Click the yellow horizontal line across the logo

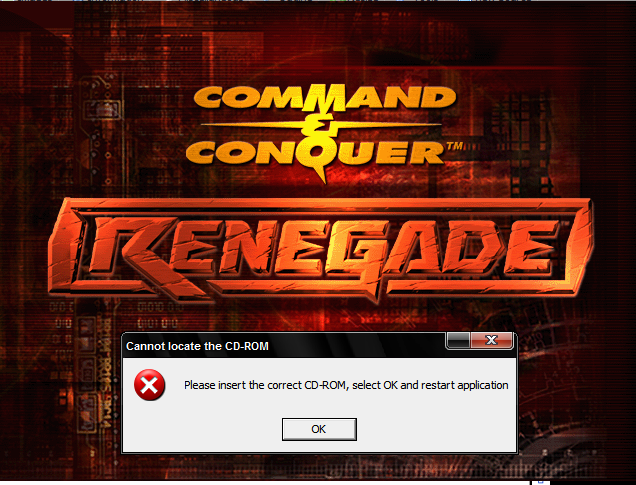[x=320, y=125]
